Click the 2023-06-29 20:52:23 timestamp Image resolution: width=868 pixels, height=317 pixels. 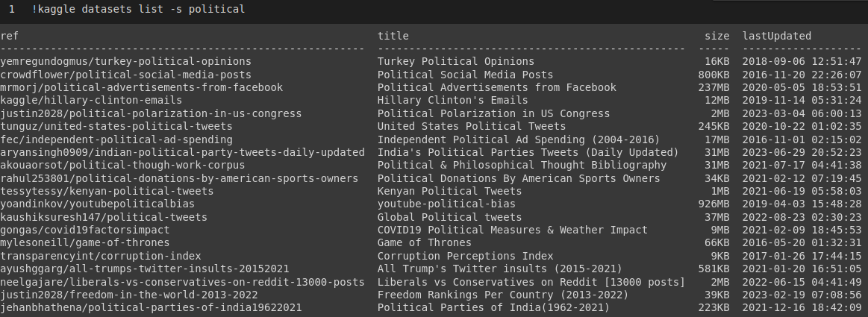pos(802,152)
